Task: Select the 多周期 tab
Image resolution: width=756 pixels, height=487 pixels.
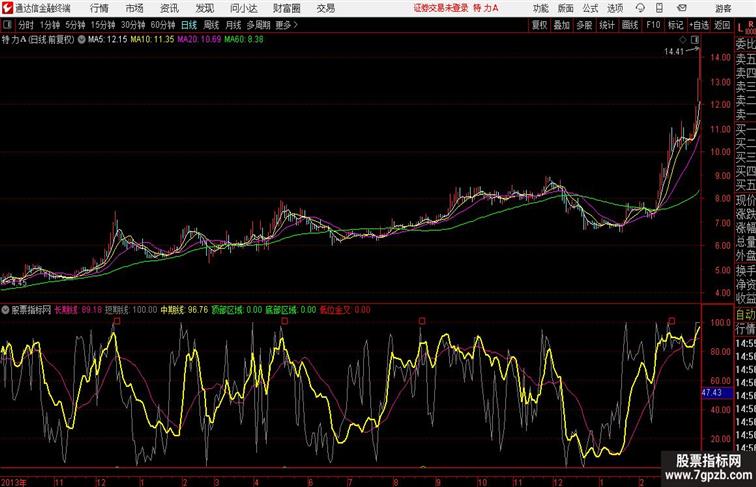Action: click(x=258, y=25)
